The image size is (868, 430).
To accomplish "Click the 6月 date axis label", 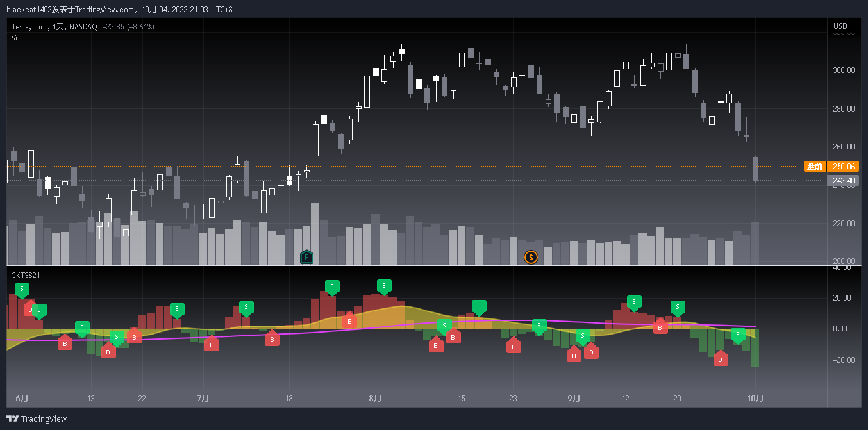I will point(22,399).
